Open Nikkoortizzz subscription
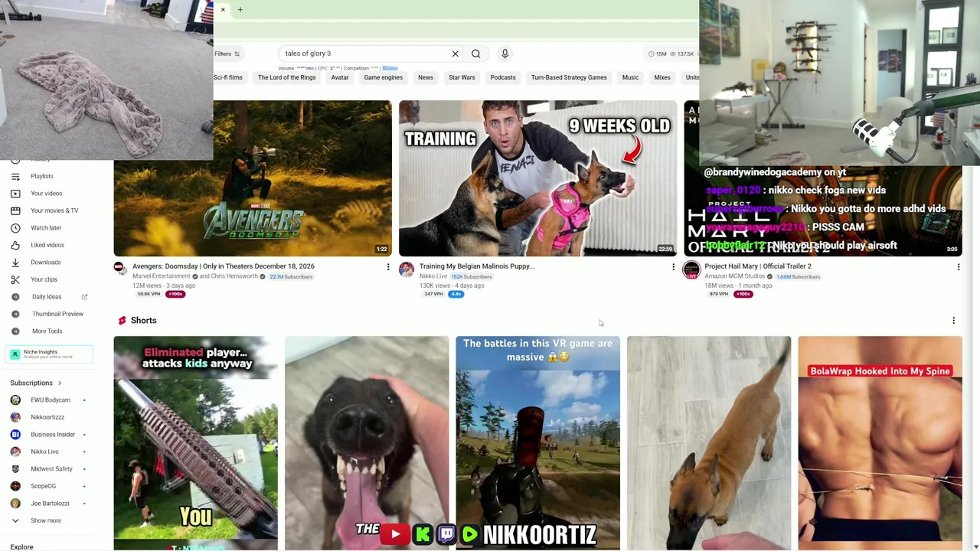 (47, 417)
